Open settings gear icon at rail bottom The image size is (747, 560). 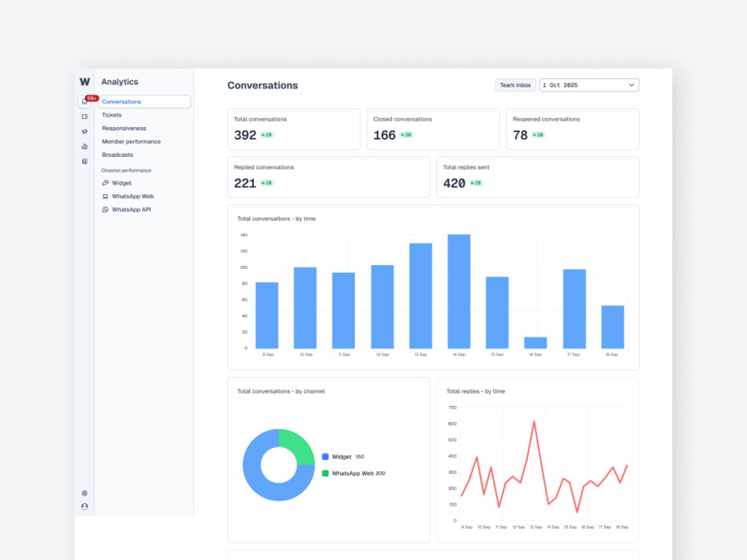(x=84, y=494)
